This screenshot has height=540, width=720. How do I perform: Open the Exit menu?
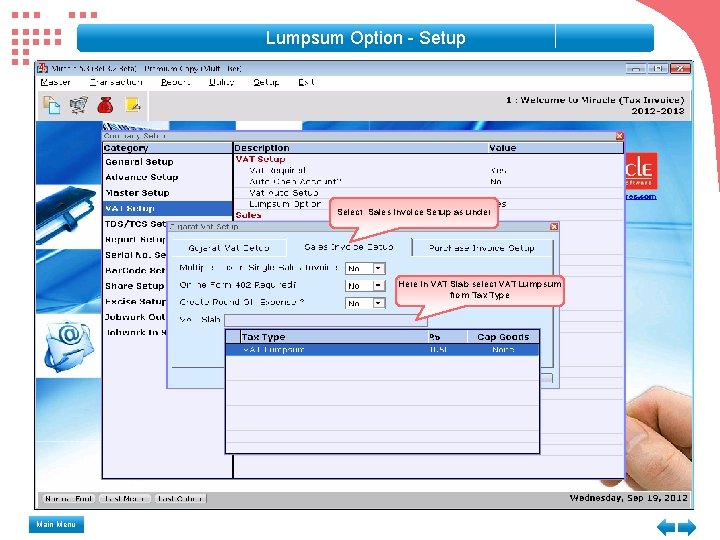tap(306, 82)
